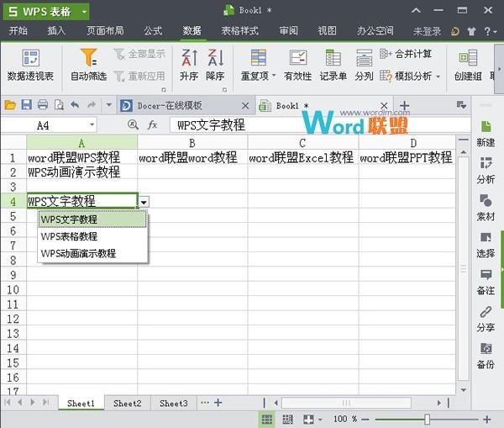Viewport: 504px width, 428px height.
Task: Open the 公式 ribbon tab
Action: 153,31
